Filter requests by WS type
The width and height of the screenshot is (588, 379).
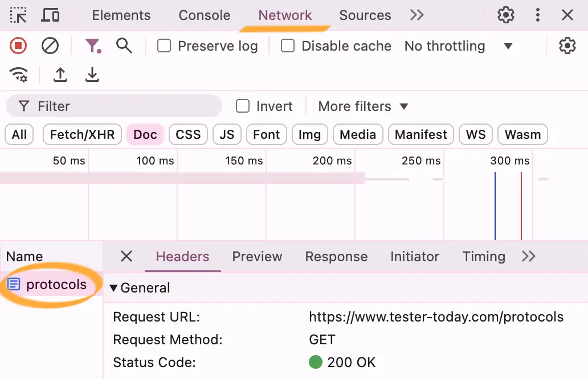coord(475,134)
